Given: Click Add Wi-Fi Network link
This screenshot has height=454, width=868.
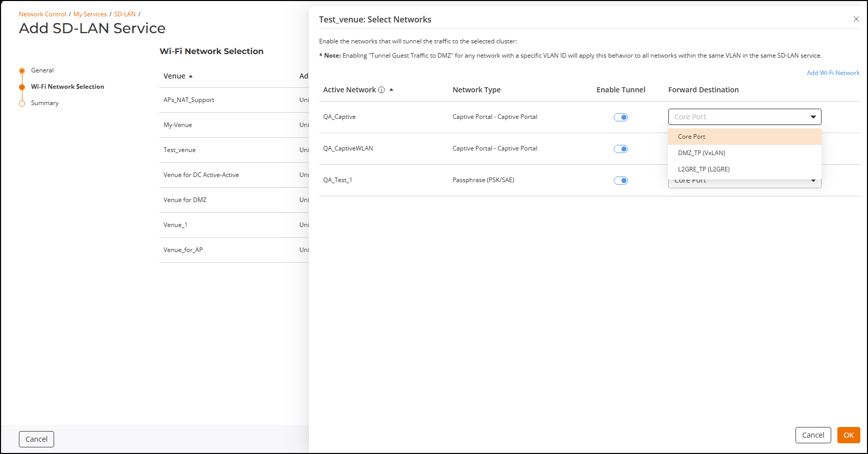Looking at the screenshot, I should click(833, 73).
